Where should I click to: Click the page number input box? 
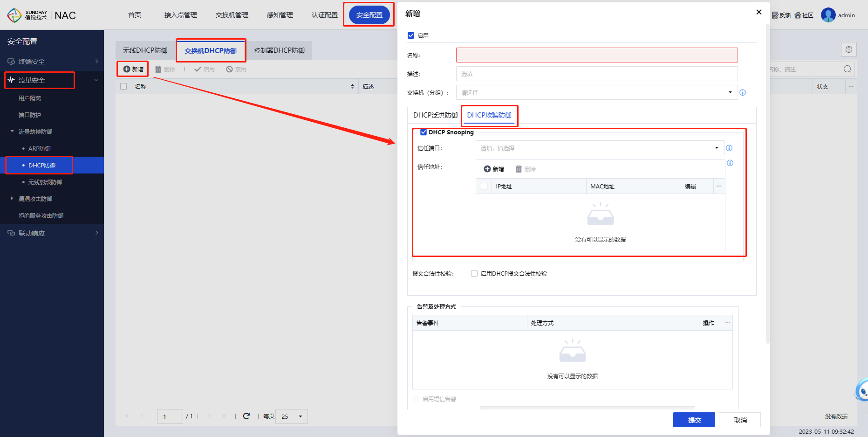click(170, 416)
